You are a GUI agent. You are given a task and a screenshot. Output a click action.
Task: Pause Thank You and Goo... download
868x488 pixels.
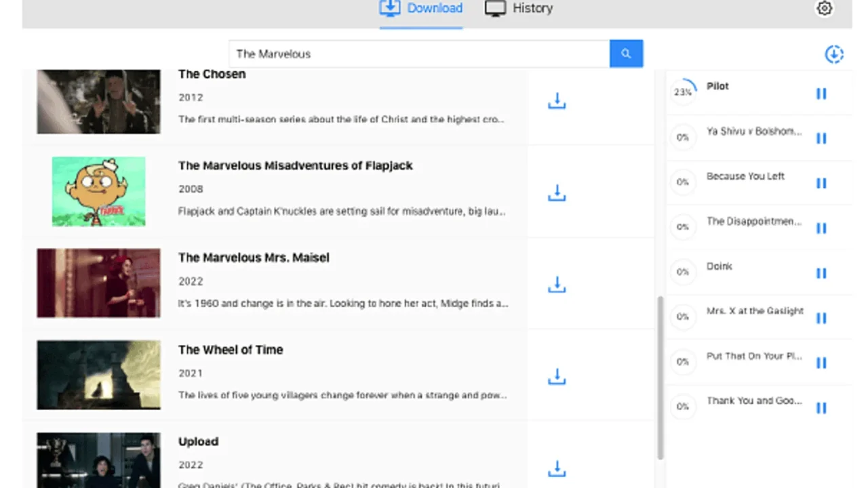point(821,408)
